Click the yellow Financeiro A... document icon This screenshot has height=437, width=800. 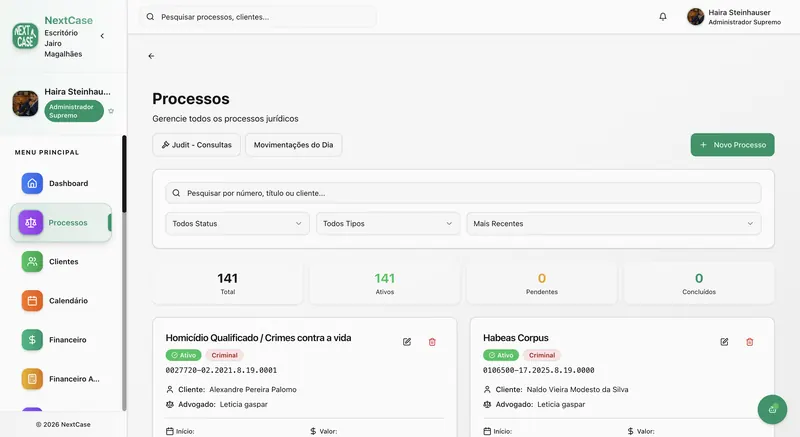click(x=32, y=379)
